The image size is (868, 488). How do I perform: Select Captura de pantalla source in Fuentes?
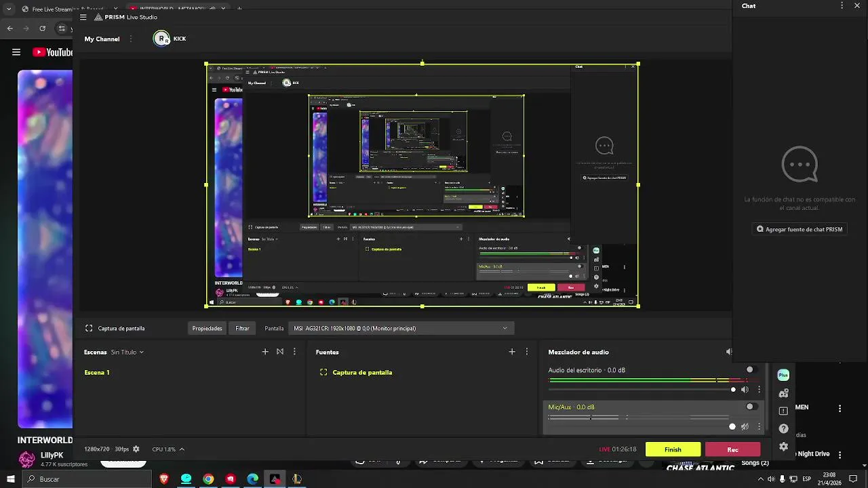362,372
